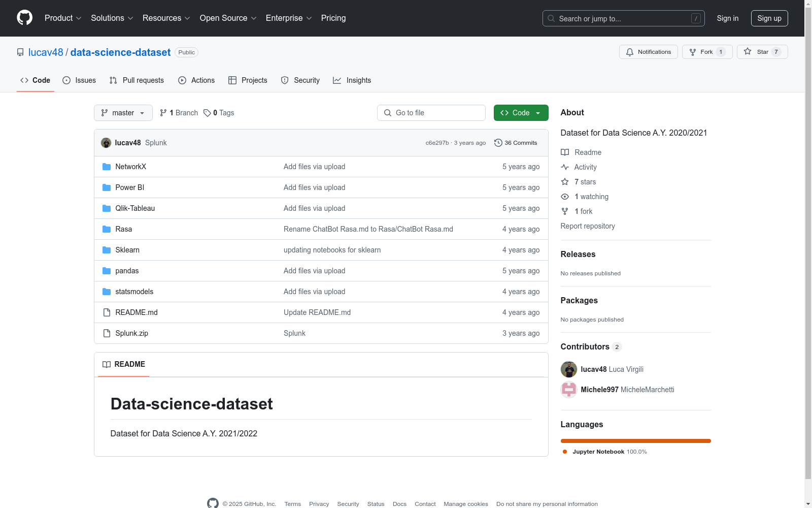Expand the Enterprise menu

[289, 18]
